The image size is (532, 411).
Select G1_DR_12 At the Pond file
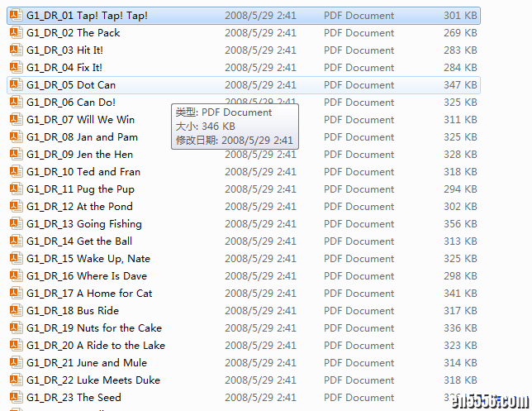click(x=79, y=207)
